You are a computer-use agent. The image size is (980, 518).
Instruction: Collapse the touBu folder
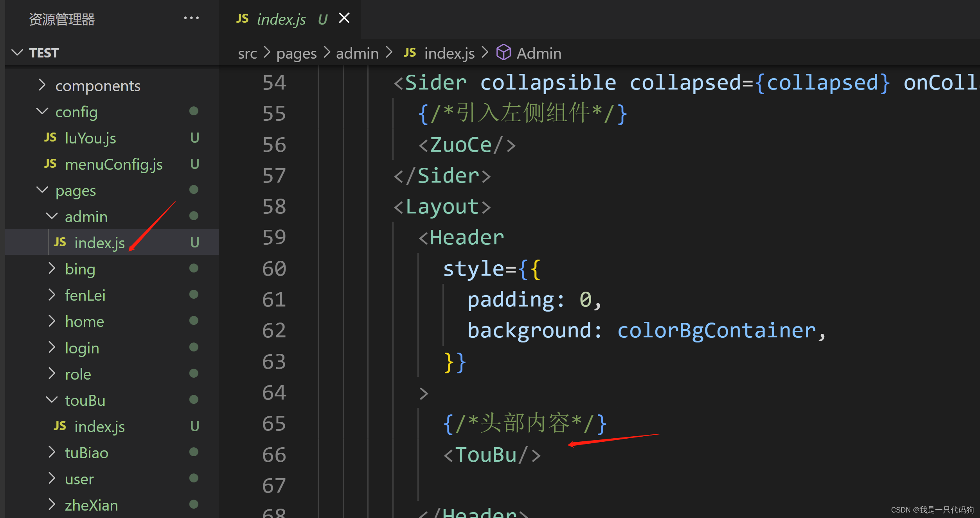[x=51, y=400]
